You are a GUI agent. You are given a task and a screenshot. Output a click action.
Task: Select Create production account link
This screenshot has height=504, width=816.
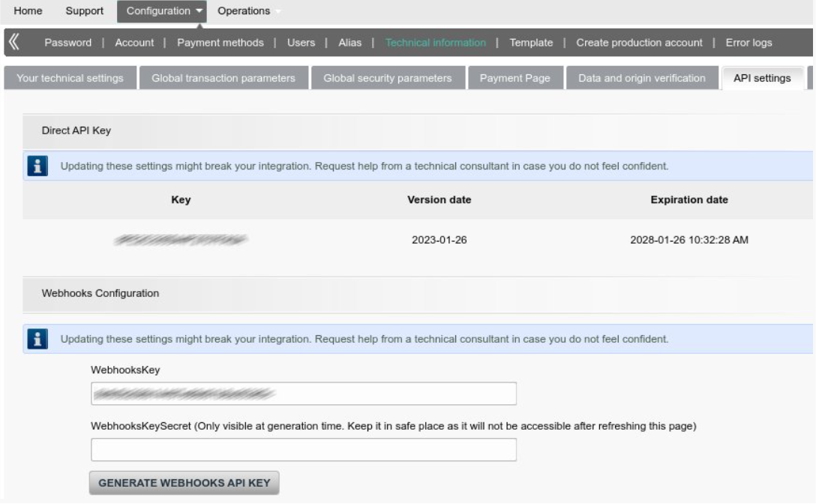[x=639, y=43]
